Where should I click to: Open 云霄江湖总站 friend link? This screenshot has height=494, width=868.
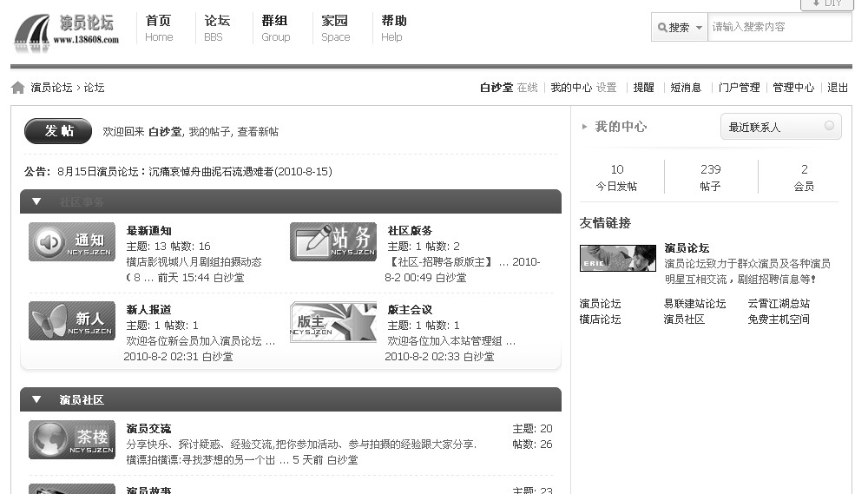click(x=779, y=304)
